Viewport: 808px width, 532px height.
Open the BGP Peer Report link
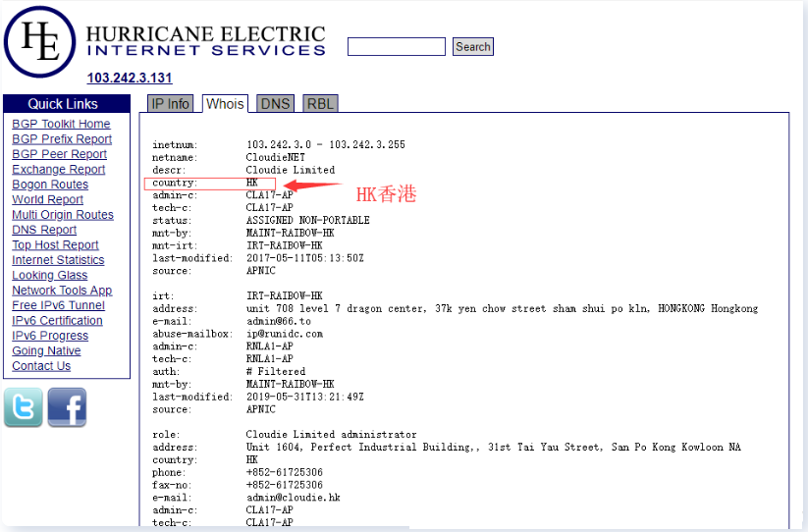click(59, 154)
